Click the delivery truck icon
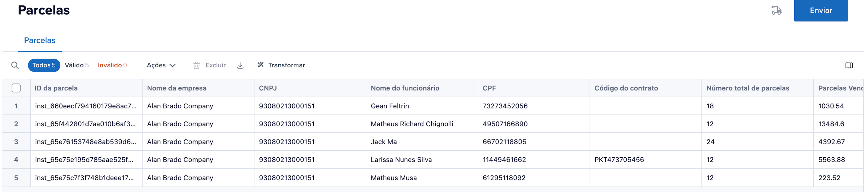Viewport: 868px width, 192px height. [x=776, y=11]
